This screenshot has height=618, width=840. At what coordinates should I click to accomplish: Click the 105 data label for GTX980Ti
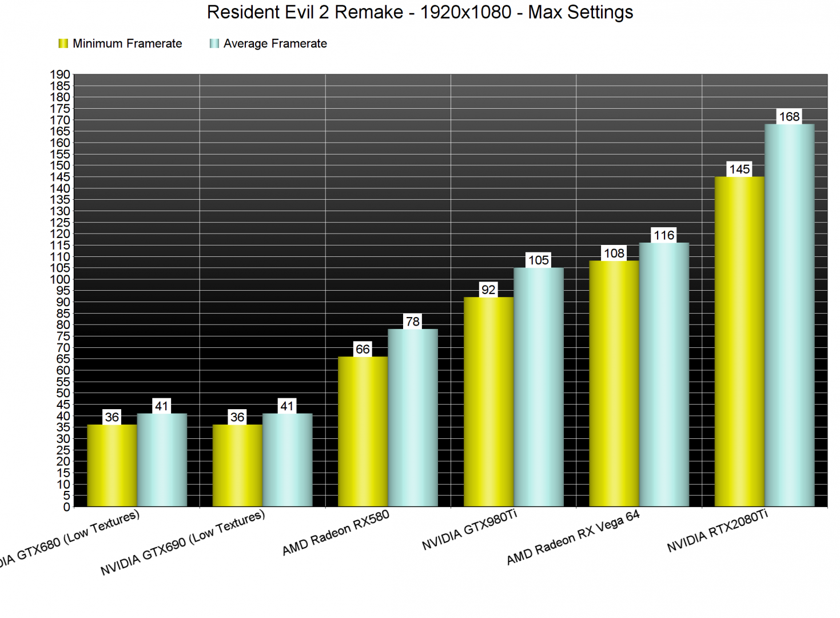coord(538,260)
